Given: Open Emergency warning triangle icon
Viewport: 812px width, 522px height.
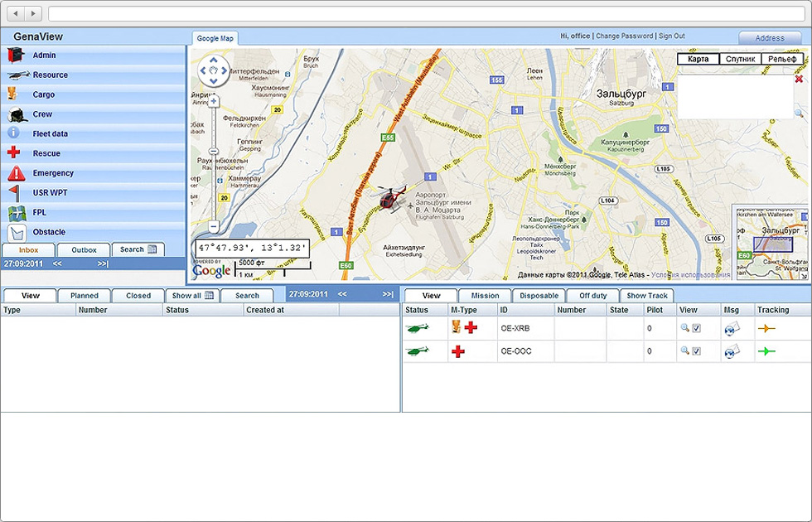Looking at the screenshot, I should (x=17, y=173).
